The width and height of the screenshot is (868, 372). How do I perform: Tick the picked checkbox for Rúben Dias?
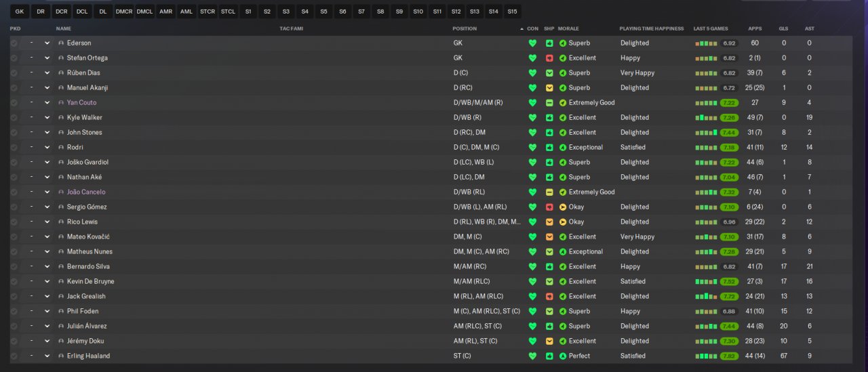click(14, 73)
